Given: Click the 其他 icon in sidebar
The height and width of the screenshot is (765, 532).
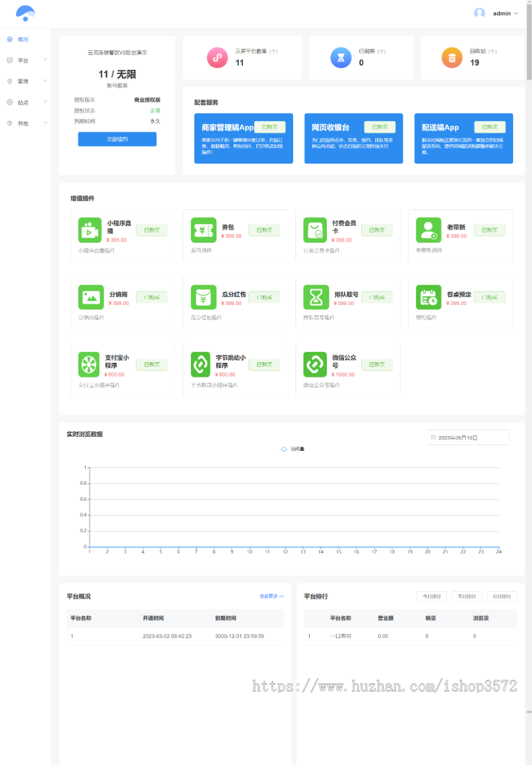Looking at the screenshot, I should click(x=9, y=123).
